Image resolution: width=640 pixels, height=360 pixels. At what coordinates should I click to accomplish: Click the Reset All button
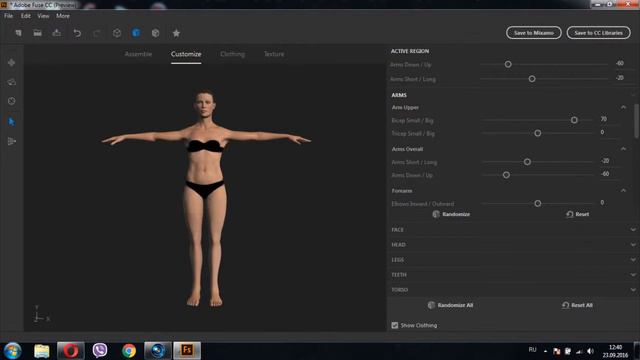point(577,305)
